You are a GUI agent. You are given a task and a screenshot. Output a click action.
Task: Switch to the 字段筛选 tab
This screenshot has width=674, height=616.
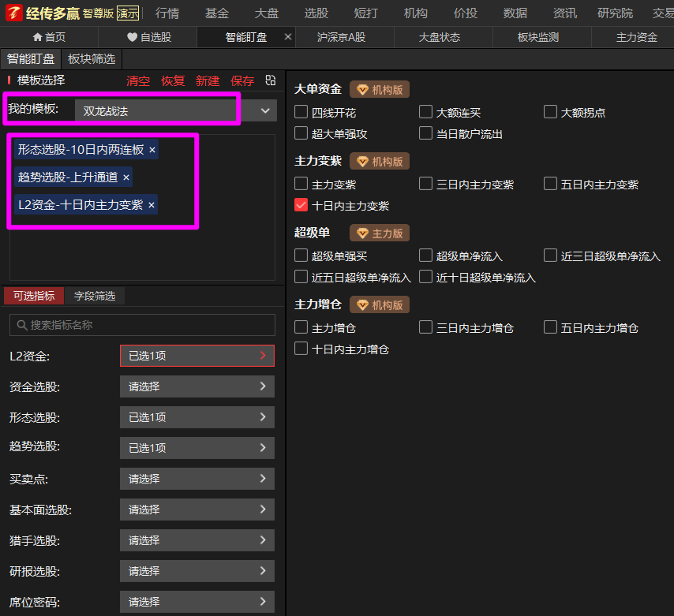(x=95, y=296)
